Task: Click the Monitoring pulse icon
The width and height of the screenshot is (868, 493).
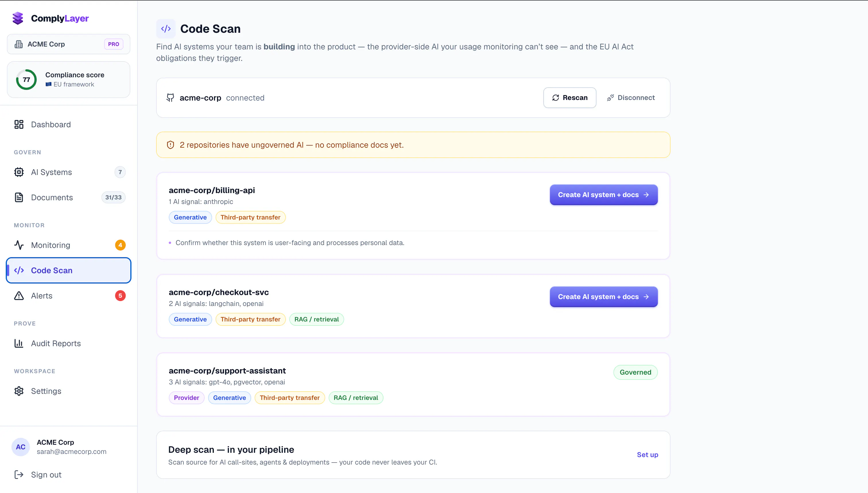Action: point(19,245)
